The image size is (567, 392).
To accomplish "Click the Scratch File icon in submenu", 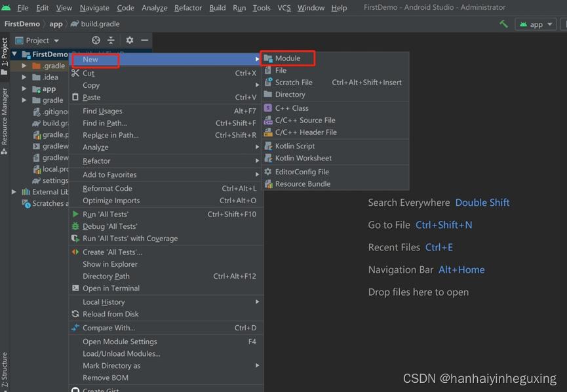I will pyautogui.click(x=268, y=82).
